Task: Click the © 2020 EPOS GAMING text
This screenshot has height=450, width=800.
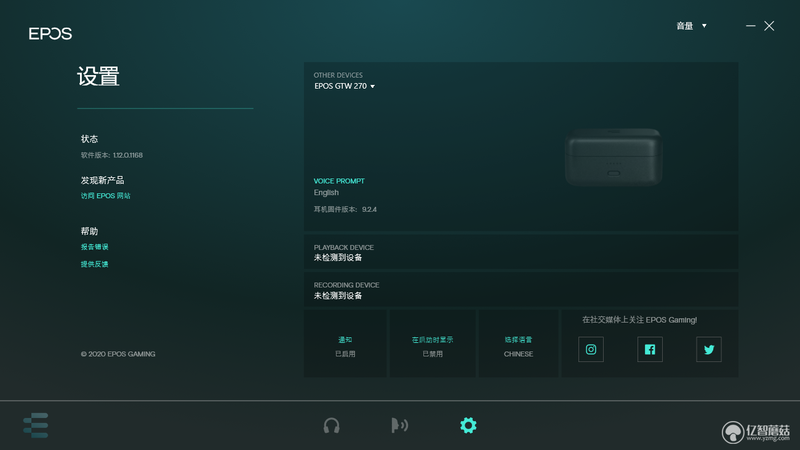Action: pyautogui.click(x=118, y=354)
